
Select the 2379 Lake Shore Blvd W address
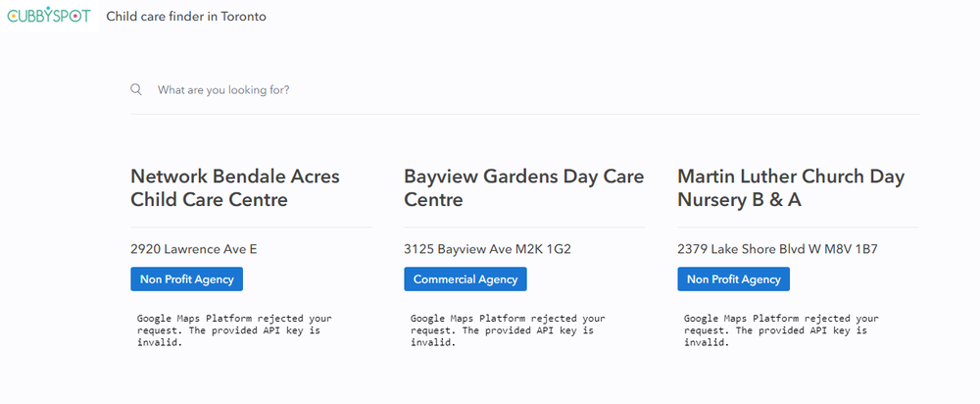coord(777,249)
